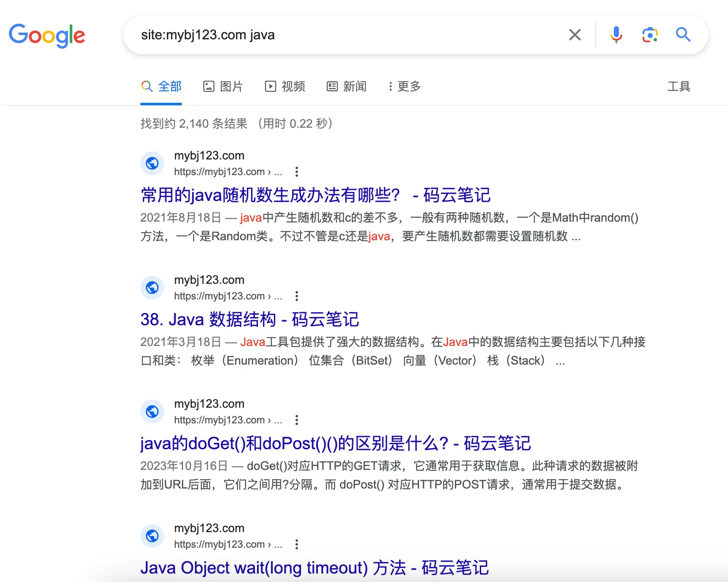Open Google Lens image search
This screenshot has width=728, height=582.
(650, 35)
